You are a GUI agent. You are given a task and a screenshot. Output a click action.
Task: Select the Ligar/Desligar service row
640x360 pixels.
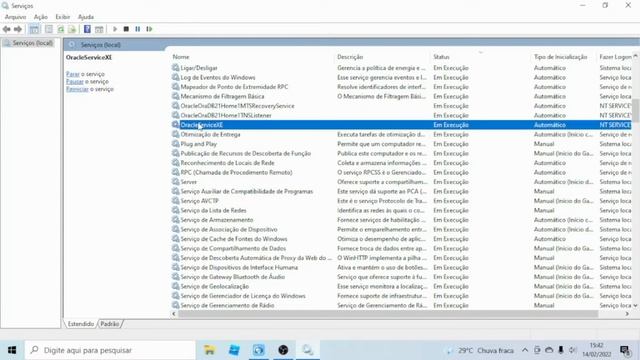pyautogui.click(x=401, y=68)
